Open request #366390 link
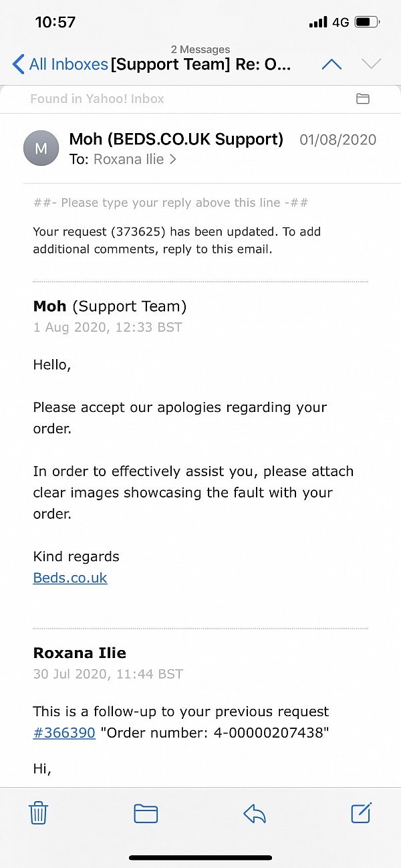Image resolution: width=401 pixels, height=868 pixels. coord(64,732)
